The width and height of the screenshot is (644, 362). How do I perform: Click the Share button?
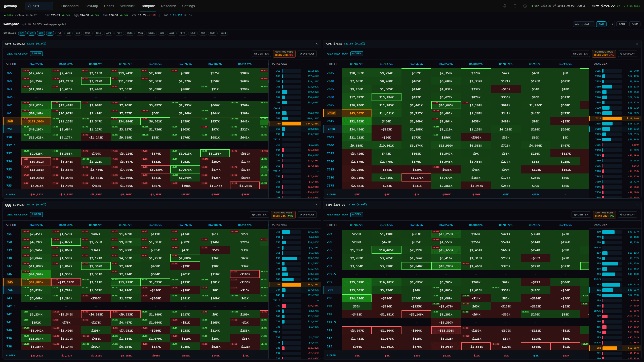pos(622,24)
